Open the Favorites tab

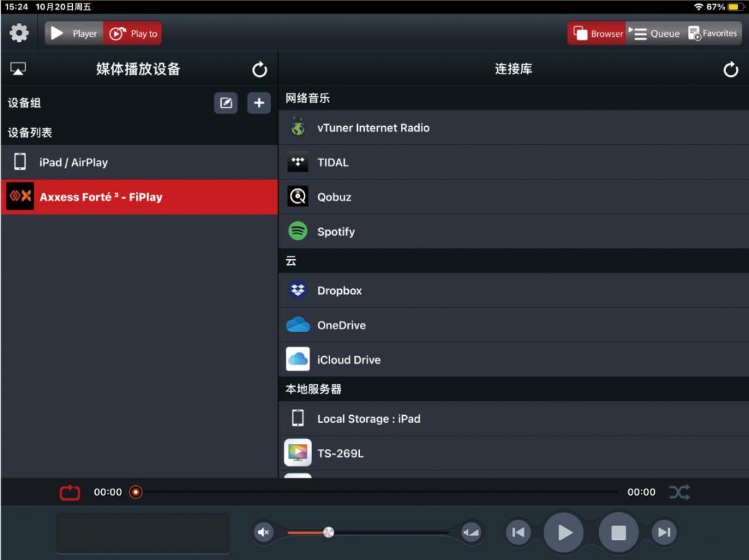(x=713, y=33)
